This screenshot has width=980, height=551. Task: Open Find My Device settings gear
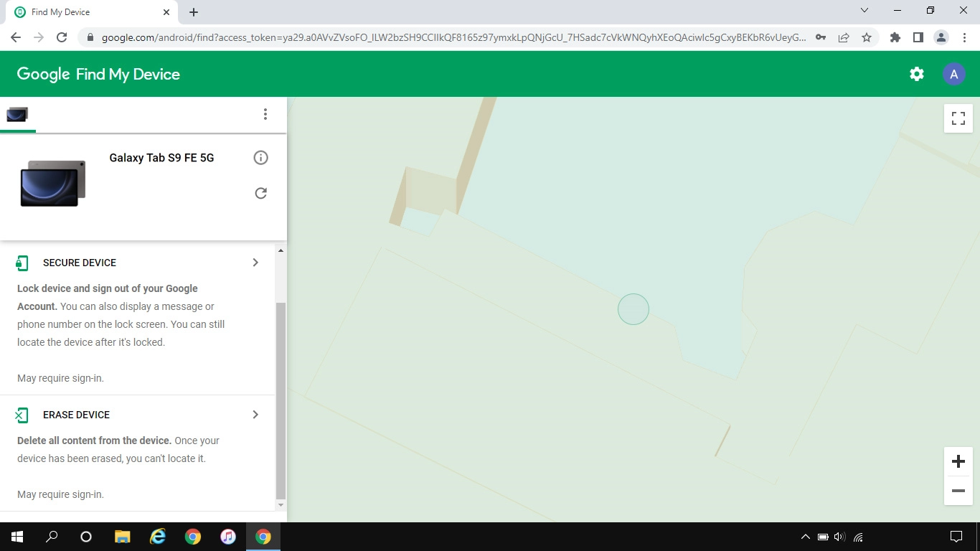click(916, 73)
